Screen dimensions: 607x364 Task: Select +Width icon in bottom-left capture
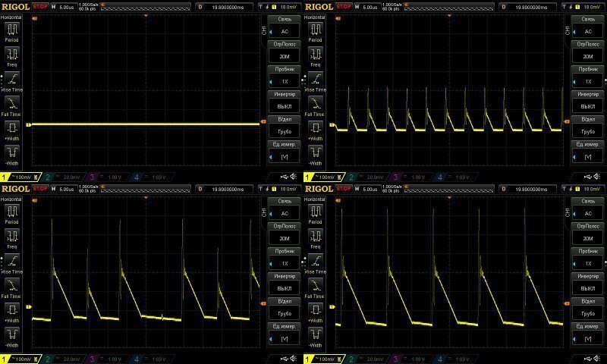(12, 310)
